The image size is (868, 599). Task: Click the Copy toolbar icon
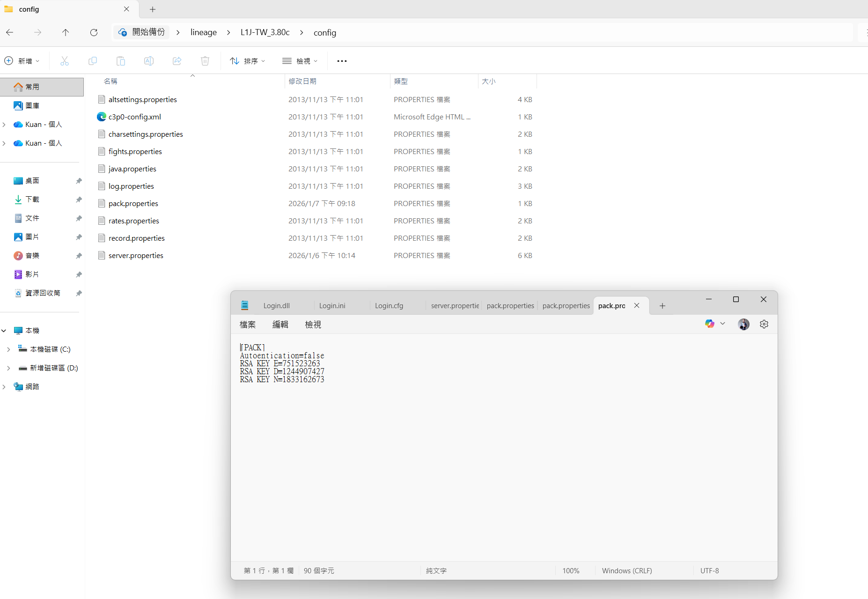tap(93, 61)
